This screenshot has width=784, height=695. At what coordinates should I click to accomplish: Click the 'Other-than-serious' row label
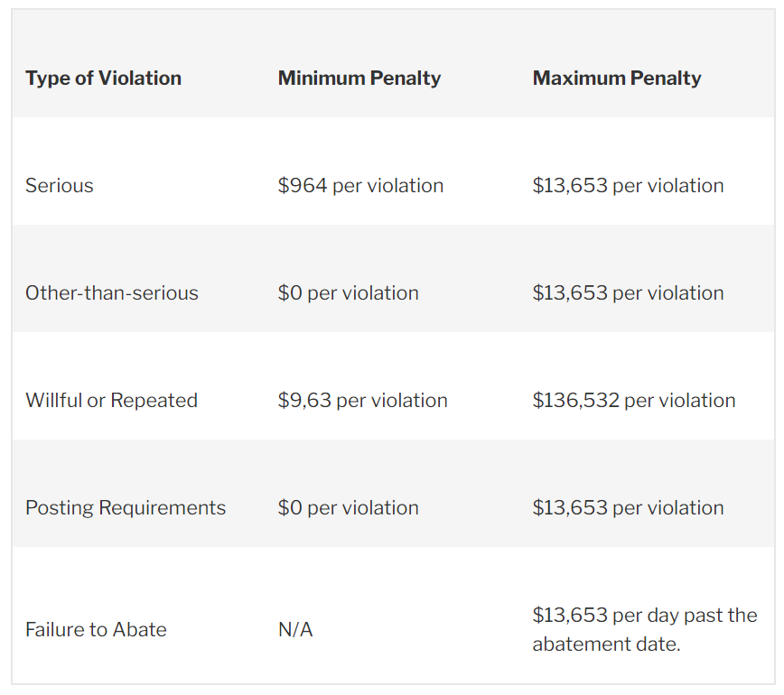(112, 293)
